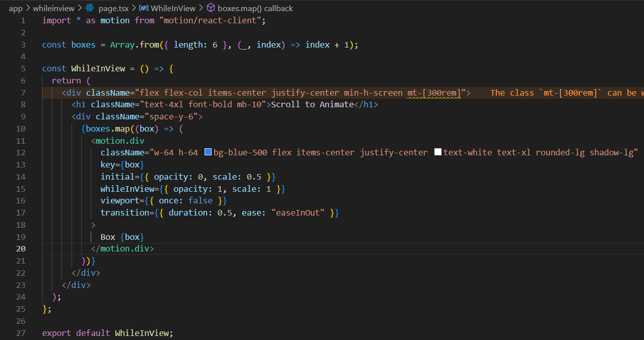The height and width of the screenshot is (340, 644).
Task: Expand chevron after 'page.tsx' breadcrumb
Action: pyautogui.click(x=135, y=8)
